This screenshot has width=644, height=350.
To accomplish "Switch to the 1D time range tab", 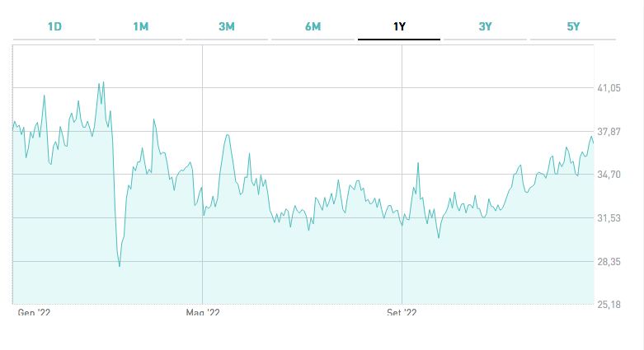I will click(x=54, y=26).
